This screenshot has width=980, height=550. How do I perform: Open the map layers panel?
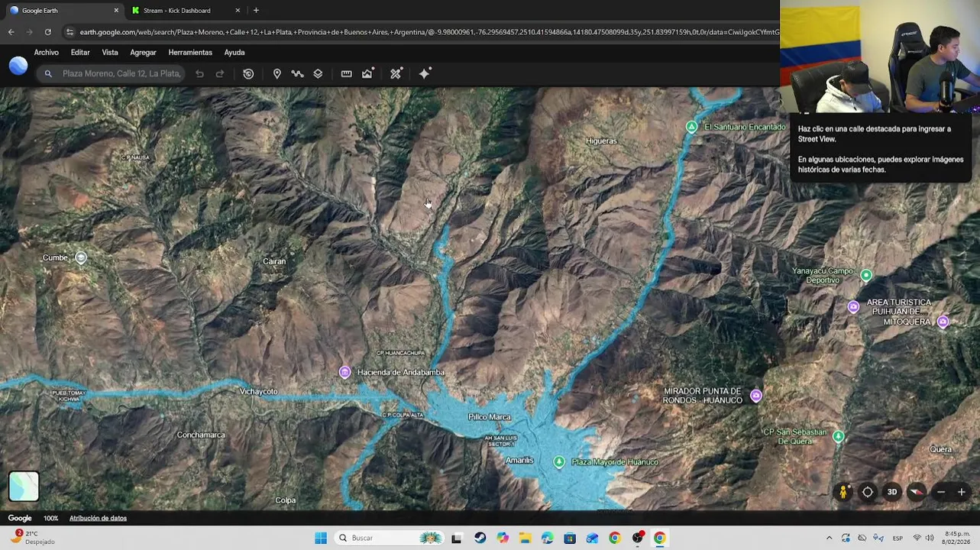(318, 74)
